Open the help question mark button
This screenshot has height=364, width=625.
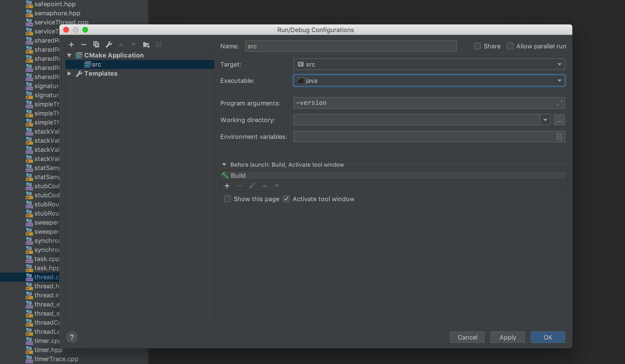(x=72, y=337)
